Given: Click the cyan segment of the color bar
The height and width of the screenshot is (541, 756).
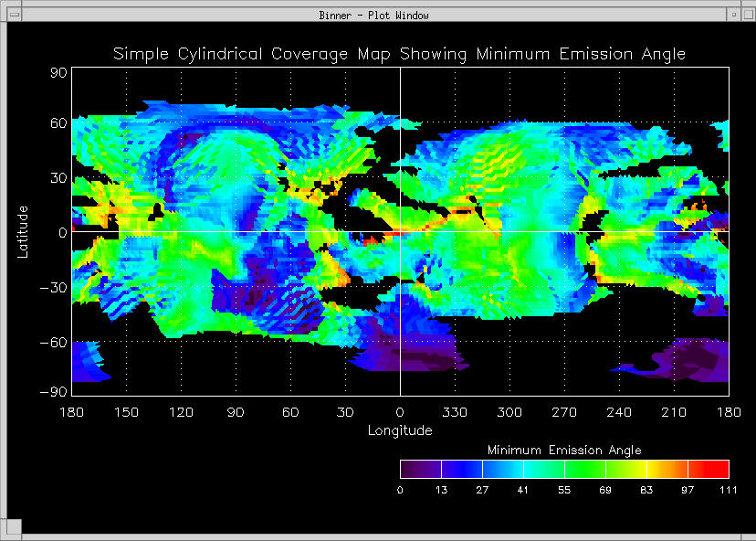Looking at the screenshot, I should [x=530, y=470].
